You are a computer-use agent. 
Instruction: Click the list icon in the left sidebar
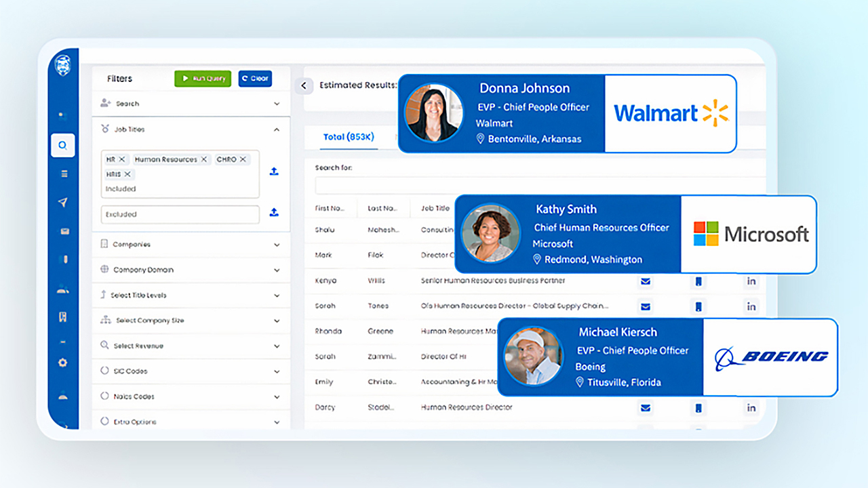(62, 174)
